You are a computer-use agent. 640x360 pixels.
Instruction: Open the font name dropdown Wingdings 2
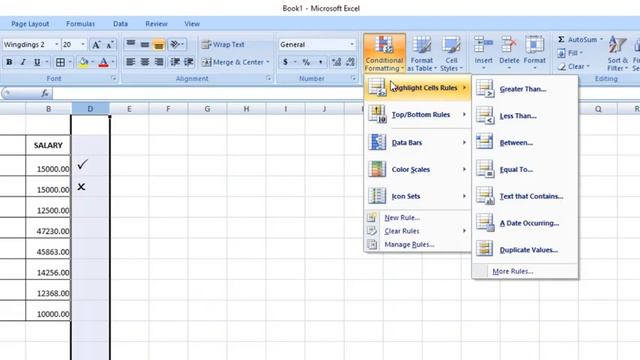coord(56,44)
